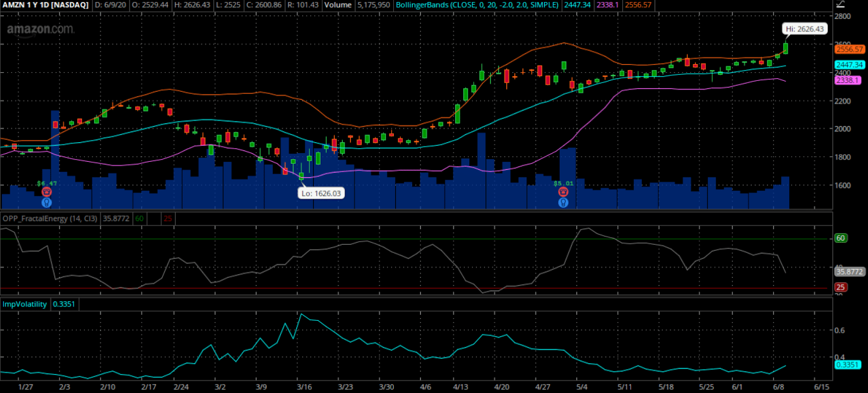
Task: Click the orange 2556.57 price axis tag
Action: tap(849, 49)
